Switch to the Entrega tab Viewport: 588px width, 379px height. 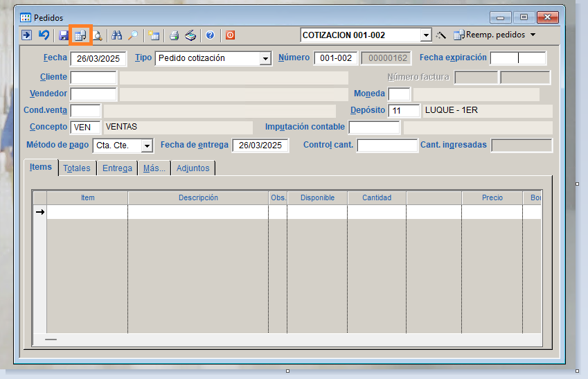click(x=117, y=168)
